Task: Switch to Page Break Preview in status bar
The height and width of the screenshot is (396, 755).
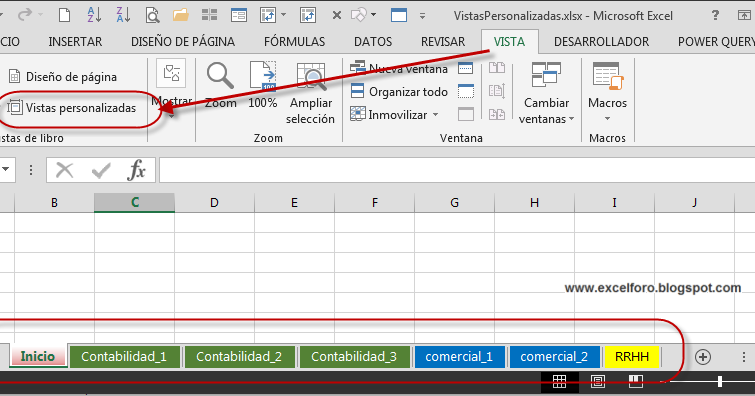Action: click(x=636, y=382)
